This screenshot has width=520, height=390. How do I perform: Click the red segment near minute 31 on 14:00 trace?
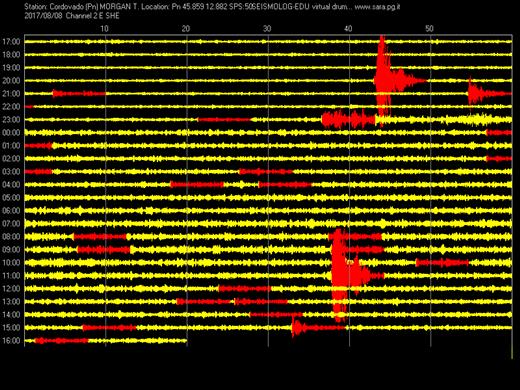[276, 315]
